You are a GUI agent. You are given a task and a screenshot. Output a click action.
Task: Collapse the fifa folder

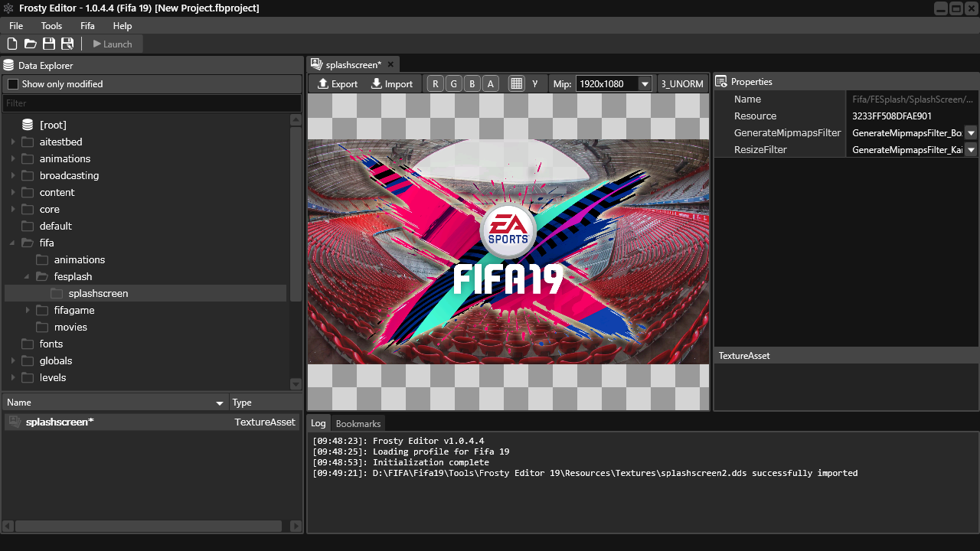coord(12,243)
